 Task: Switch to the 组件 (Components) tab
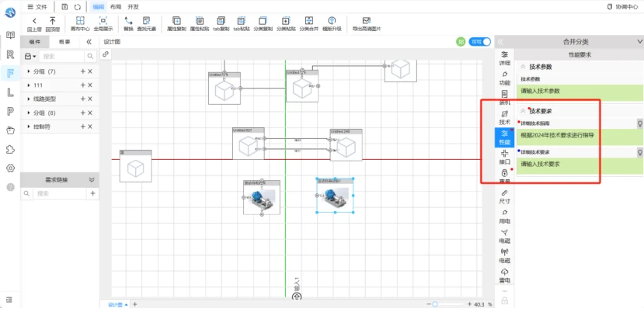coord(35,42)
